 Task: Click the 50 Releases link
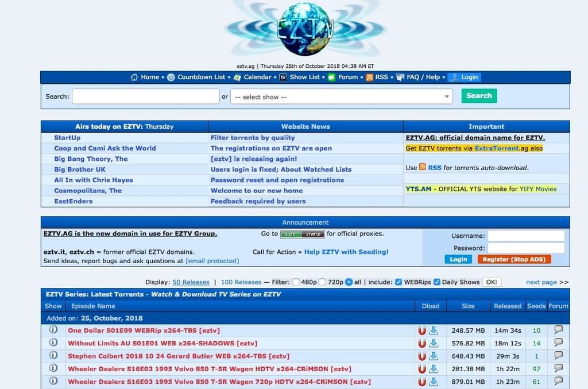(x=191, y=282)
